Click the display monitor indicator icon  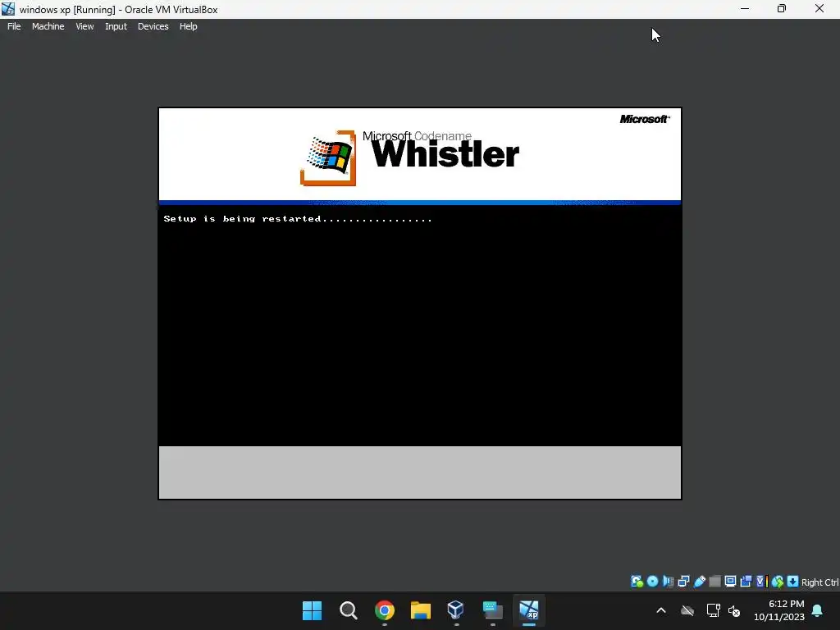click(x=730, y=582)
